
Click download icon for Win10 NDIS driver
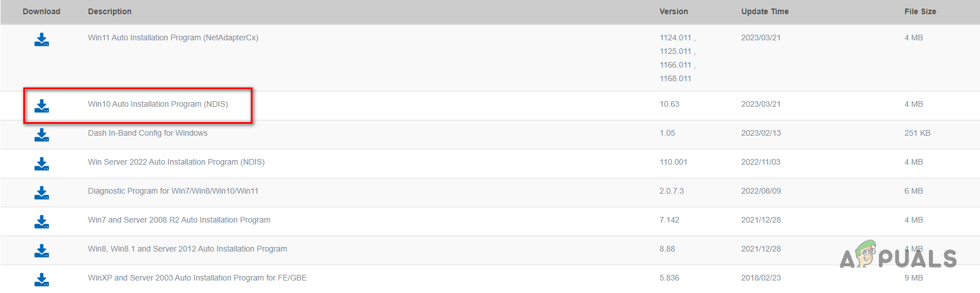pos(41,106)
